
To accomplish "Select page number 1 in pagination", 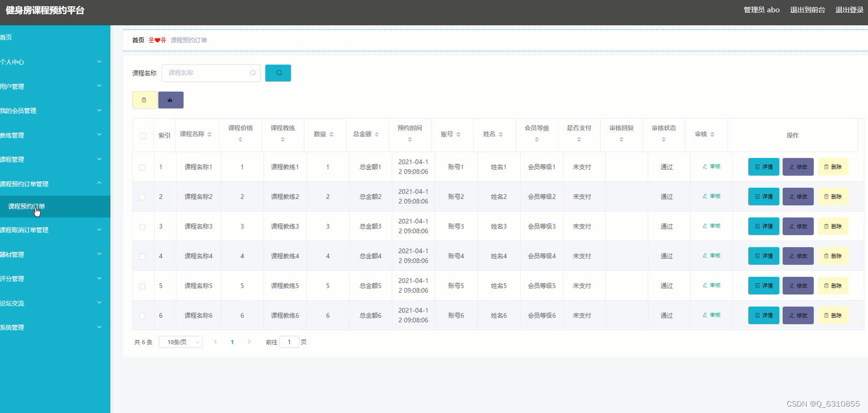I will pos(232,342).
